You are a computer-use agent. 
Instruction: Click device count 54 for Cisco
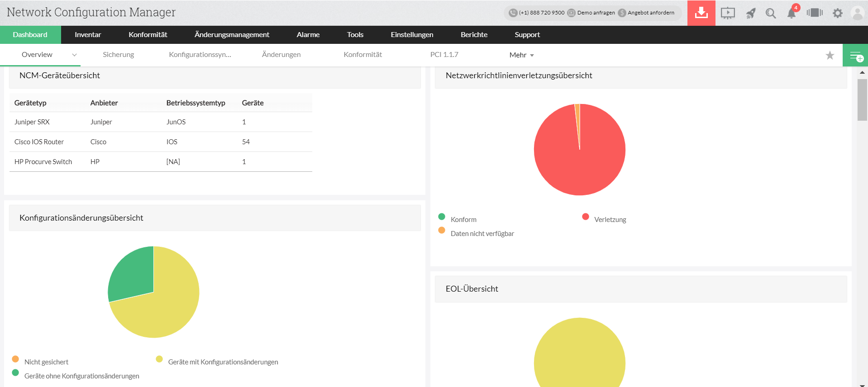246,142
